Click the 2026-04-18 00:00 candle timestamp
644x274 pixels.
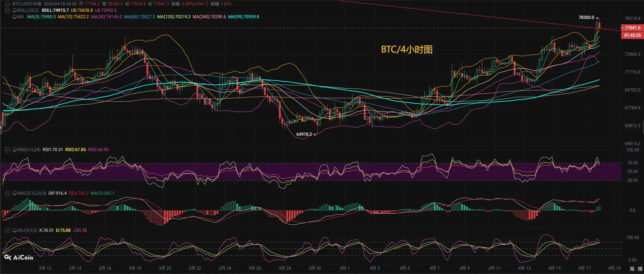coord(60,4)
